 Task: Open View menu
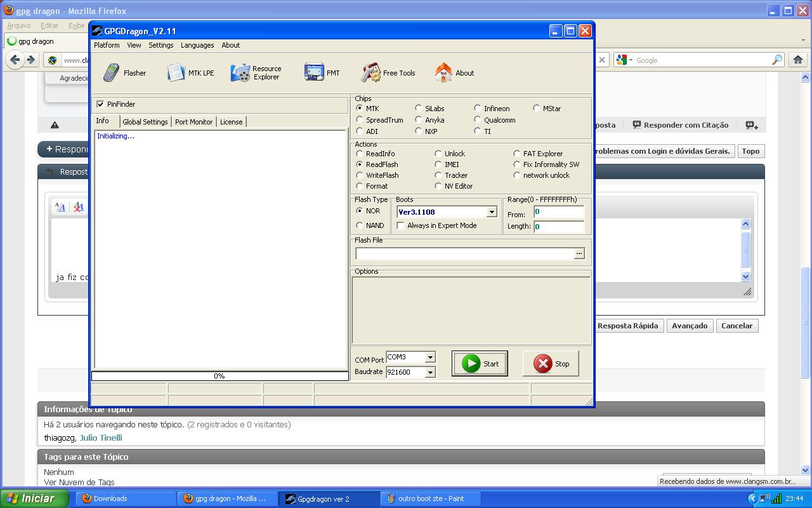134,45
